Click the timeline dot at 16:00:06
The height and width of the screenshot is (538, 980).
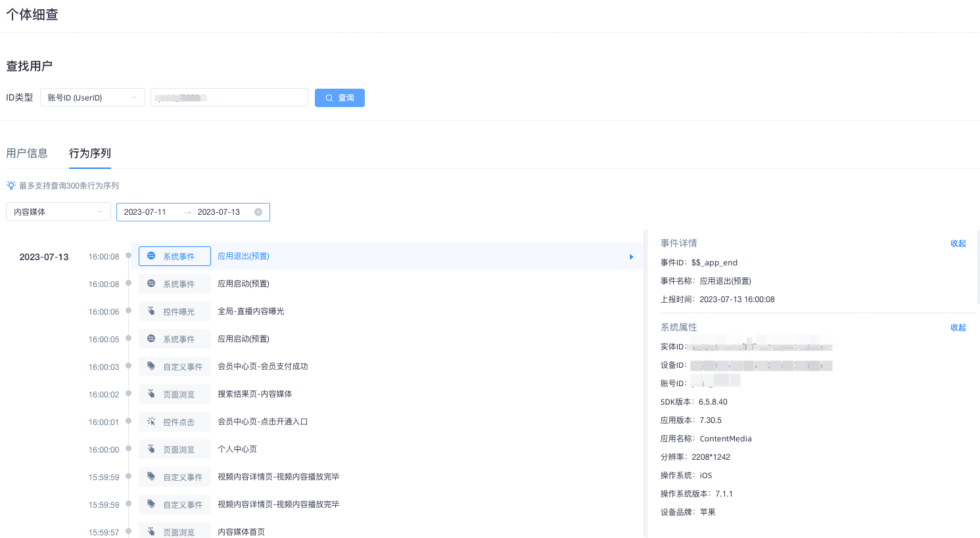(x=129, y=311)
